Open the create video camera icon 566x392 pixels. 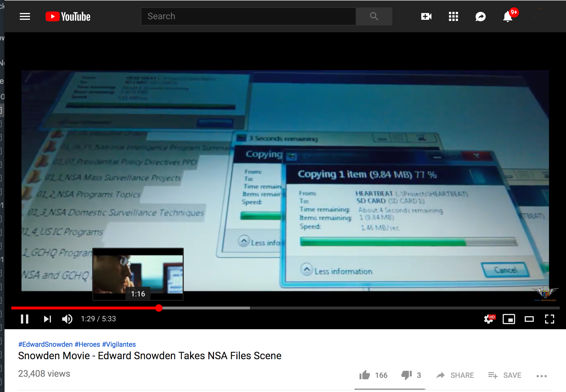point(426,16)
